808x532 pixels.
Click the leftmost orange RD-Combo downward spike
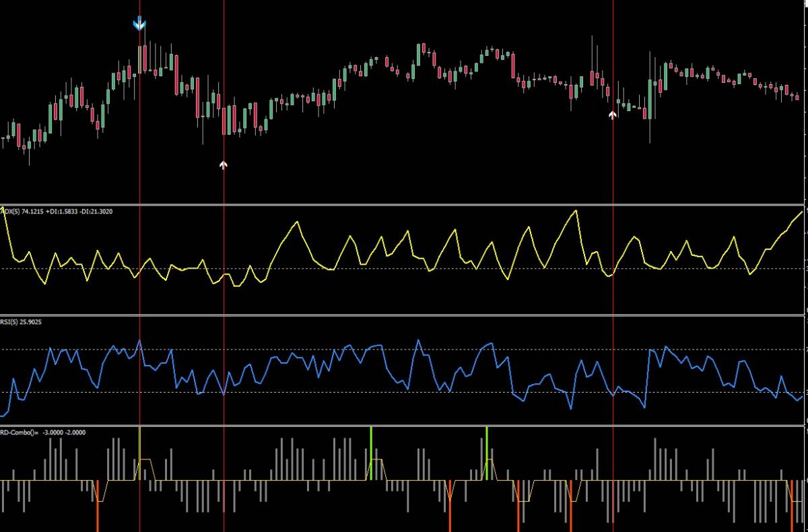click(98, 505)
